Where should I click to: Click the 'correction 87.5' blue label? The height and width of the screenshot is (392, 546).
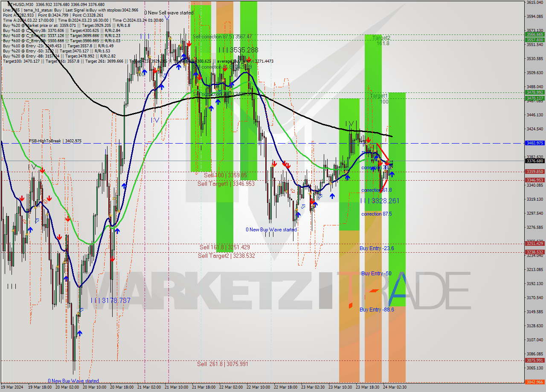376,214
